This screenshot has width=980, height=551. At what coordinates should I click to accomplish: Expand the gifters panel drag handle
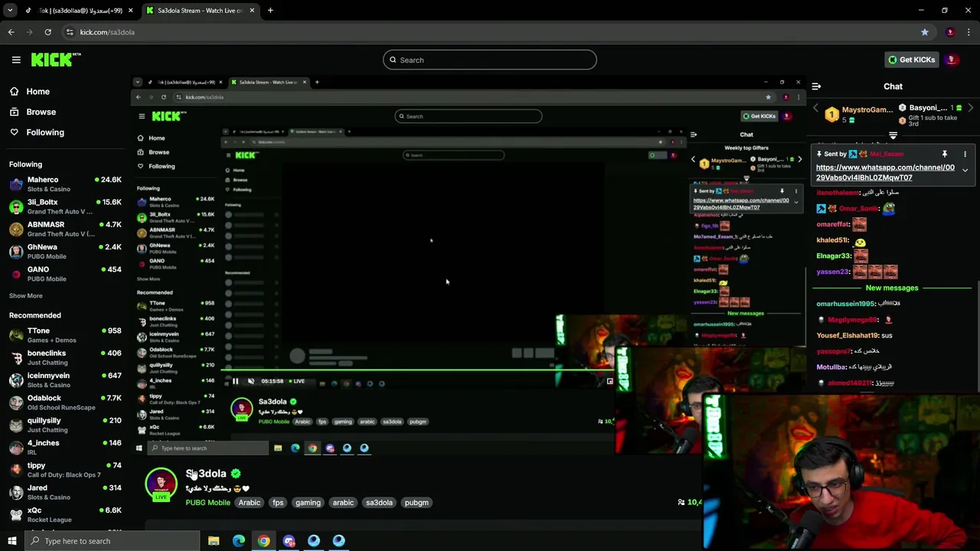(x=893, y=135)
